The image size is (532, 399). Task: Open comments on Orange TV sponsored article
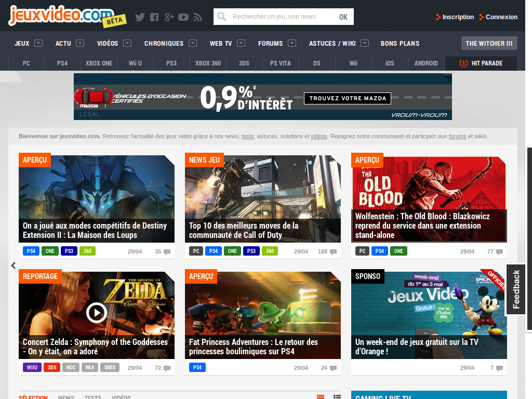pos(496,368)
